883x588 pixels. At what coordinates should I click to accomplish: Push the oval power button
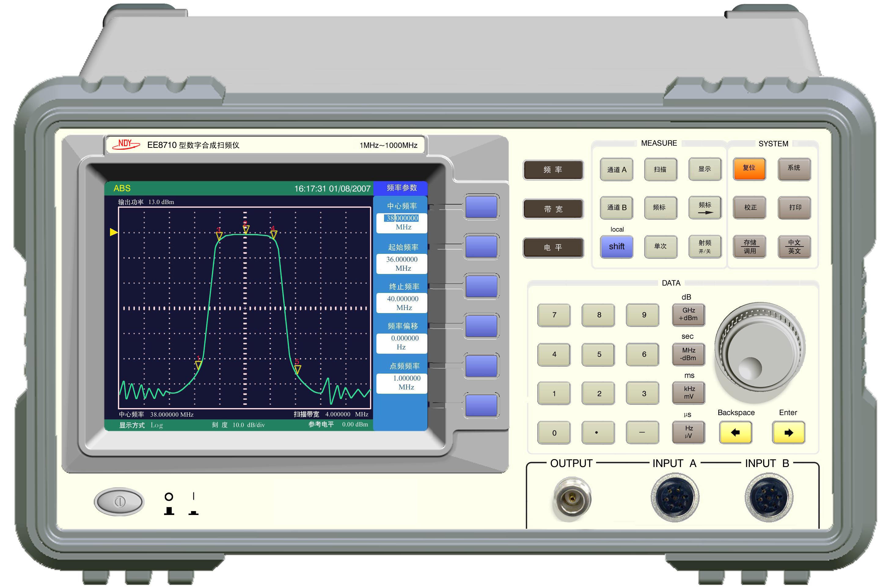click(x=119, y=501)
